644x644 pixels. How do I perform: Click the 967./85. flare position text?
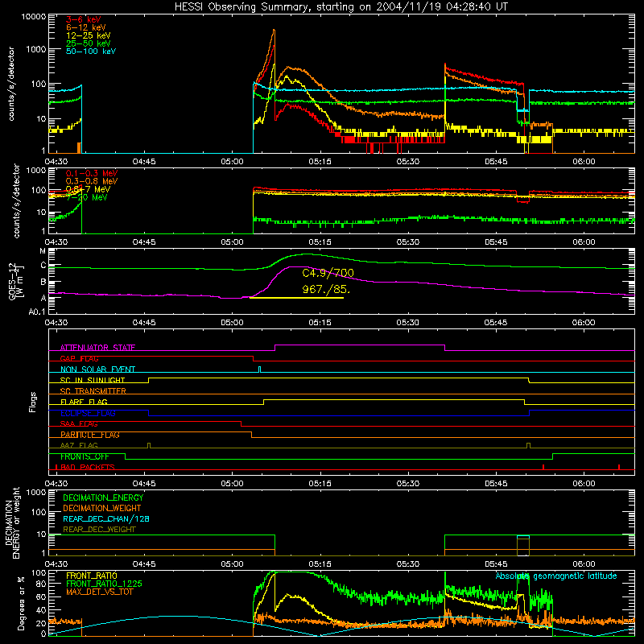tap(326, 289)
